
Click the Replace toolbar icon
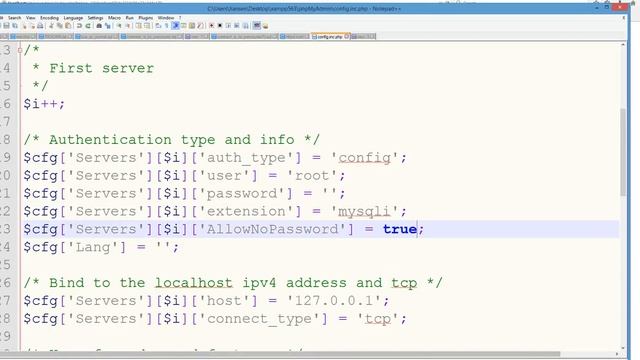coord(108,26)
